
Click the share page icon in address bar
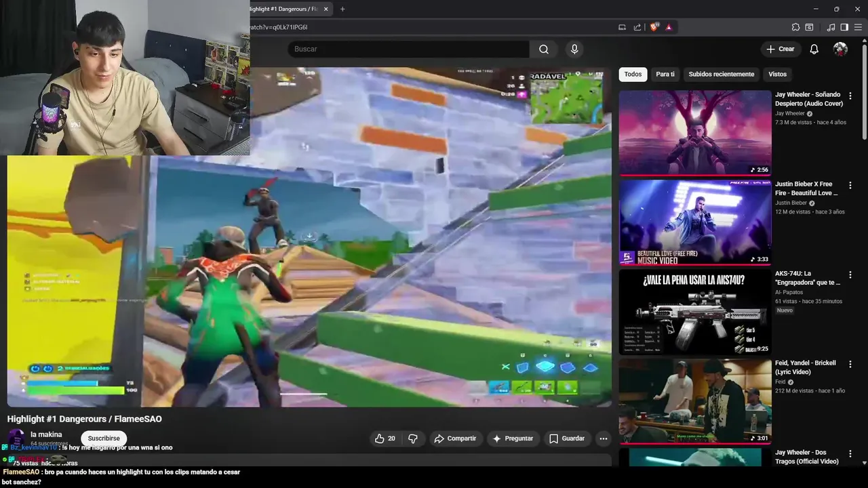637,27
